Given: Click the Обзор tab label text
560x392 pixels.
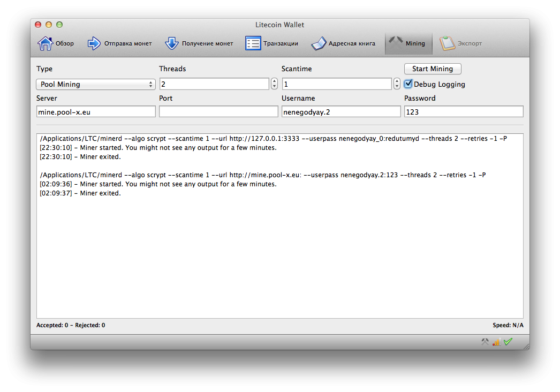Looking at the screenshot, I should 65,43.
